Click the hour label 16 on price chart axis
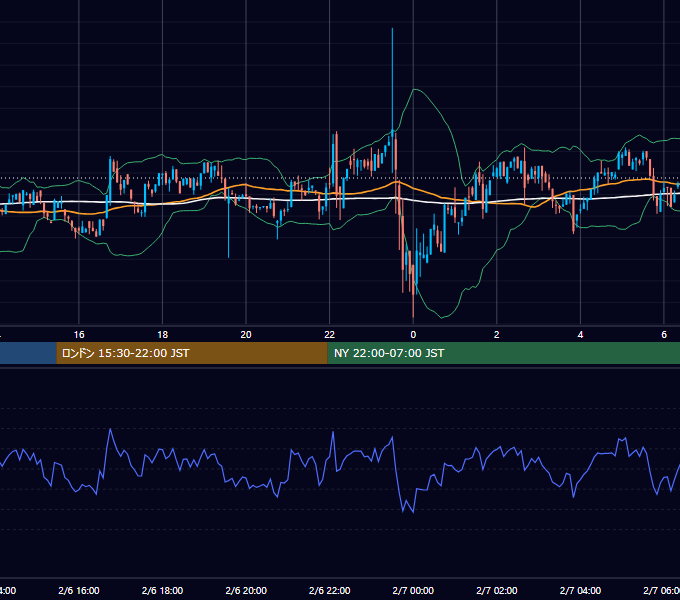680x600 pixels. click(x=79, y=335)
